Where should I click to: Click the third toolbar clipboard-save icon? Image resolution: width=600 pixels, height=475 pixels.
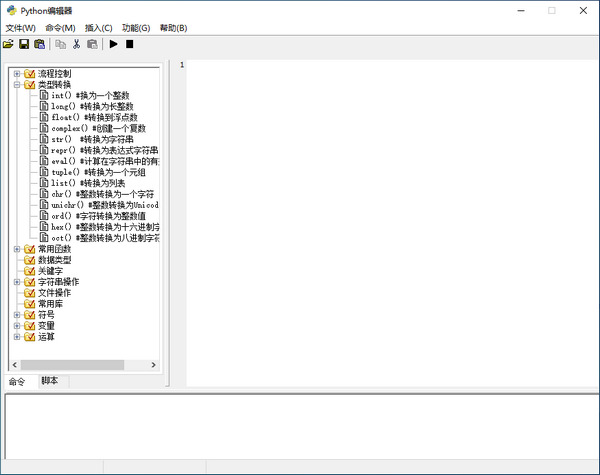tap(39, 44)
